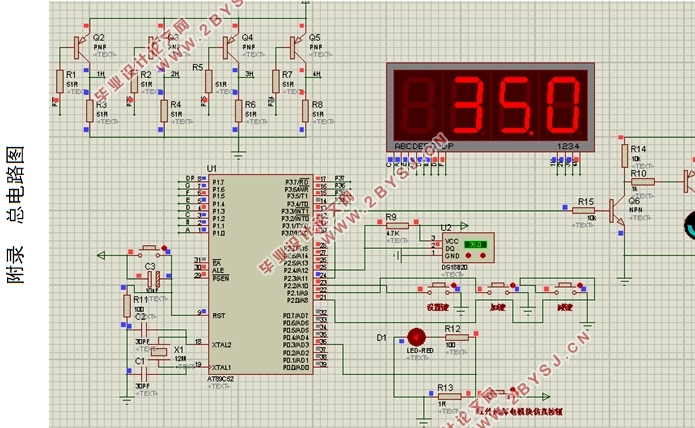This screenshot has width=695, height=428.
Task: Click the green temperature readout on DS18B20
Action: [475, 244]
